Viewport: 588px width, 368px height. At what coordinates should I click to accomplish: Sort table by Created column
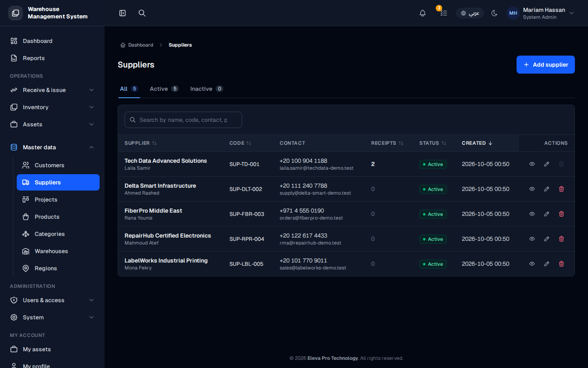[477, 143]
